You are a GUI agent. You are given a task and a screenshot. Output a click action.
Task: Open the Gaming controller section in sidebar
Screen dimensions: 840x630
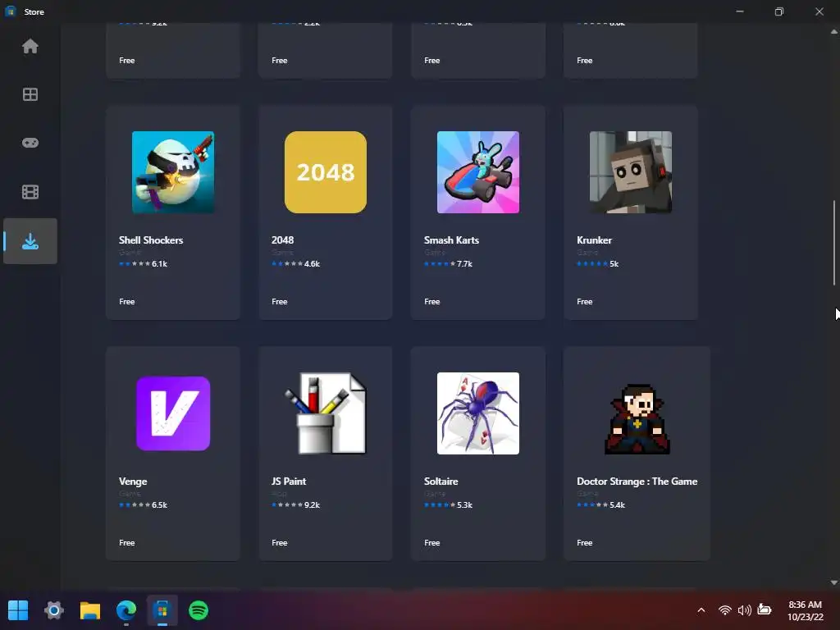[x=30, y=143]
